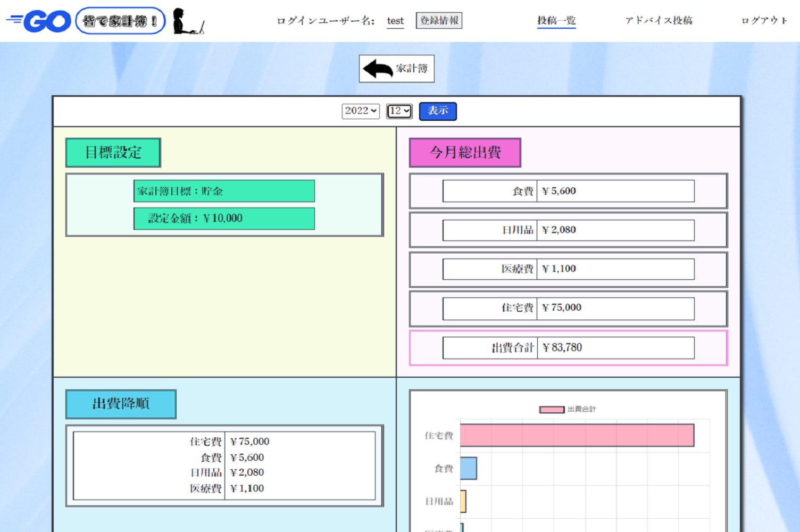This screenshot has width=800, height=532.
Task: Click the 日用品 ￥2,080 row in 今月総出費
Action: point(568,230)
